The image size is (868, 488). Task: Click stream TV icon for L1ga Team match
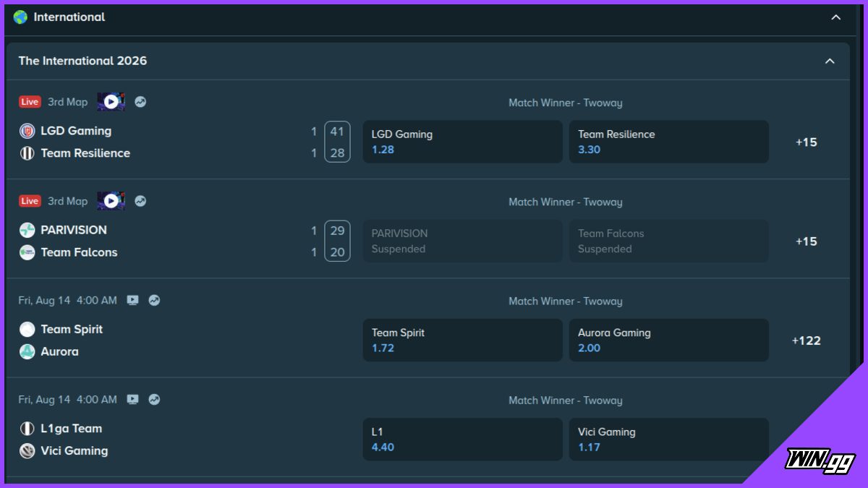pyautogui.click(x=132, y=399)
